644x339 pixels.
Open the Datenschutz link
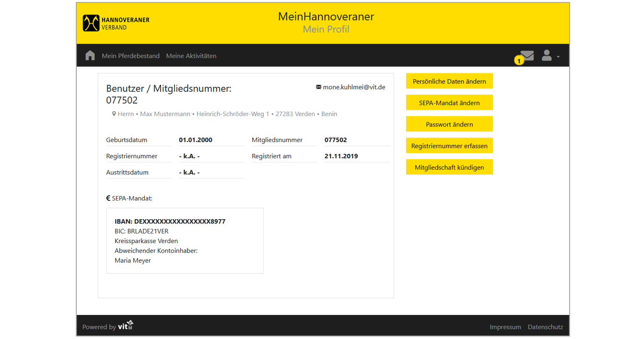(545, 327)
